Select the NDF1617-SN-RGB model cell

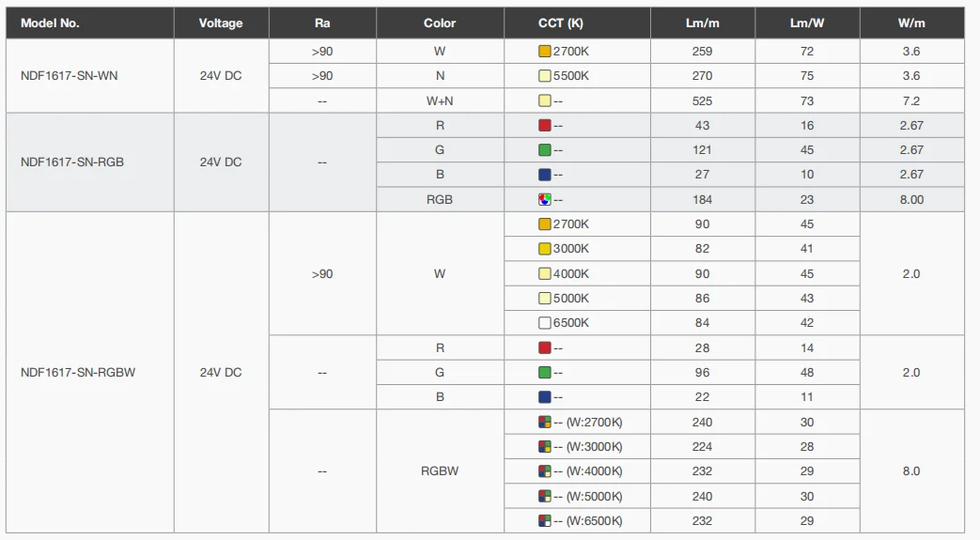click(72, 162)
